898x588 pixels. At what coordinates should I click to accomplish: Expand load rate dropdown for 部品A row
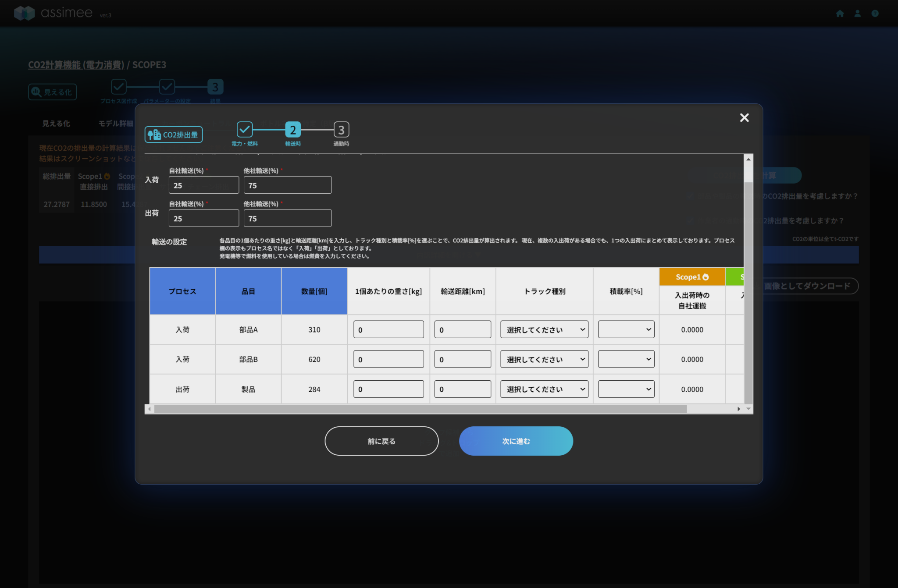[x=626, y=329]
